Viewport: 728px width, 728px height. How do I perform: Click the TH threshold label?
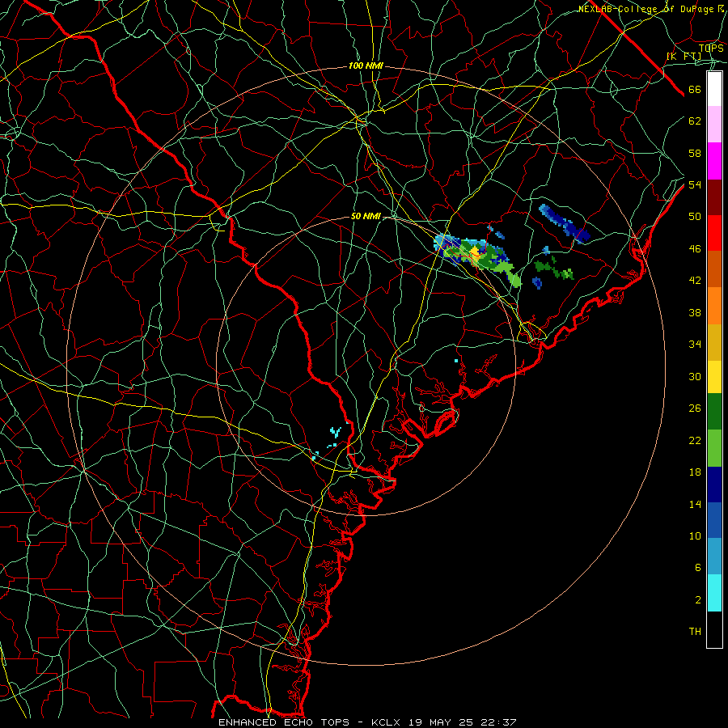[695, 631]
